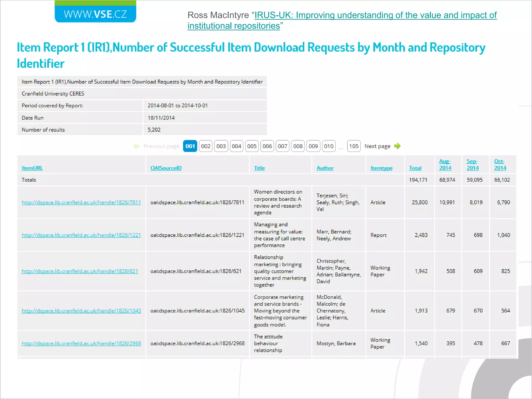
Task: Select OAI ID oai:dspace.lib.cranfield.ac.uk:1826/1045
Action: tap(197, 311)
